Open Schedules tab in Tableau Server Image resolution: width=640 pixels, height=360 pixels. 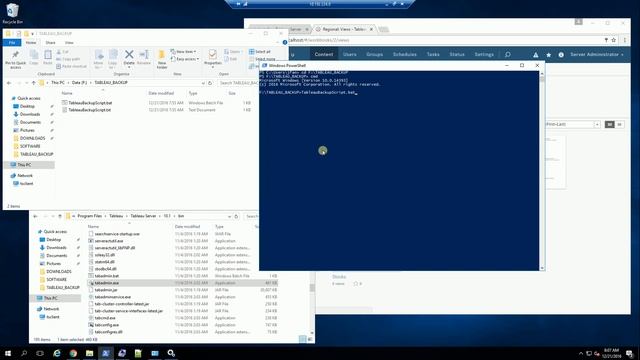click(404, 54)
